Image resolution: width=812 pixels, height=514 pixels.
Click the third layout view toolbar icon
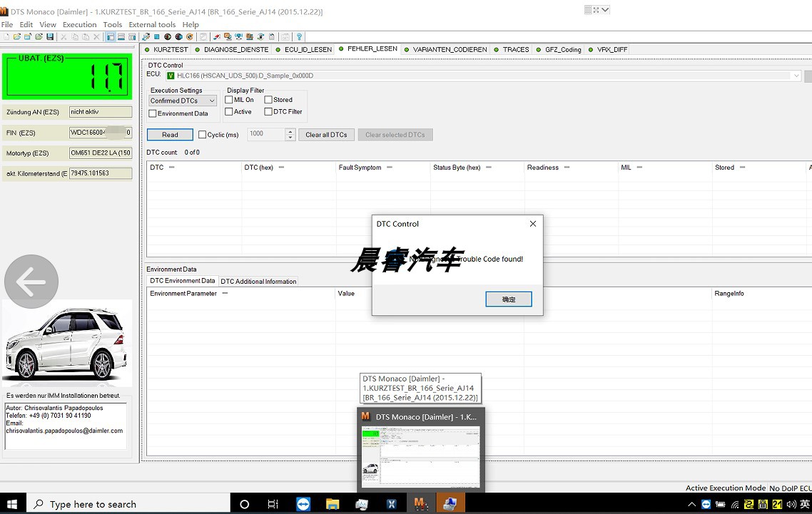(132, 37)
